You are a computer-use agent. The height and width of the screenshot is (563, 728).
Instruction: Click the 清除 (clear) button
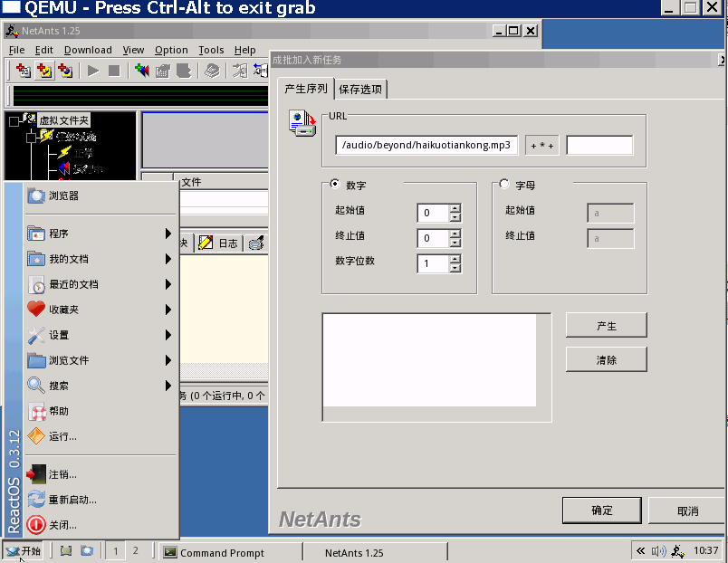click(607, 359)
